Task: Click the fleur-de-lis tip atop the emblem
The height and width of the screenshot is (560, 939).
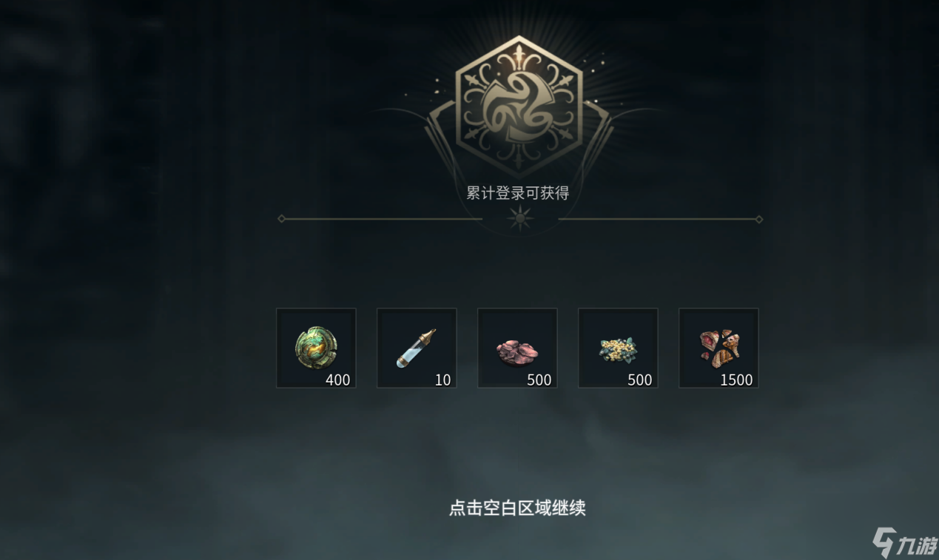Action: 519,54
